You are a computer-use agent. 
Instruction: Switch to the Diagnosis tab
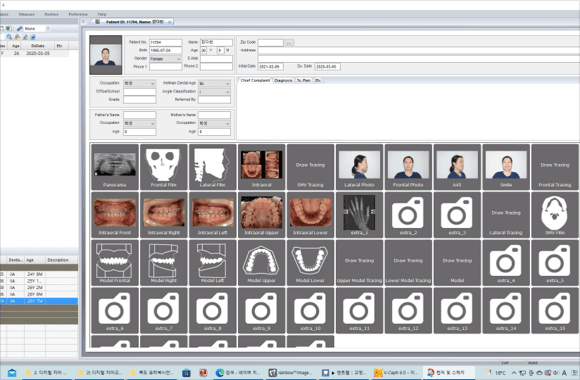coord(283,80)
